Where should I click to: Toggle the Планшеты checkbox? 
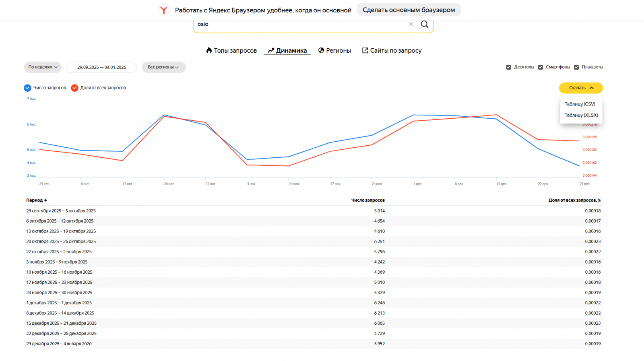click(x=576, y=67)
